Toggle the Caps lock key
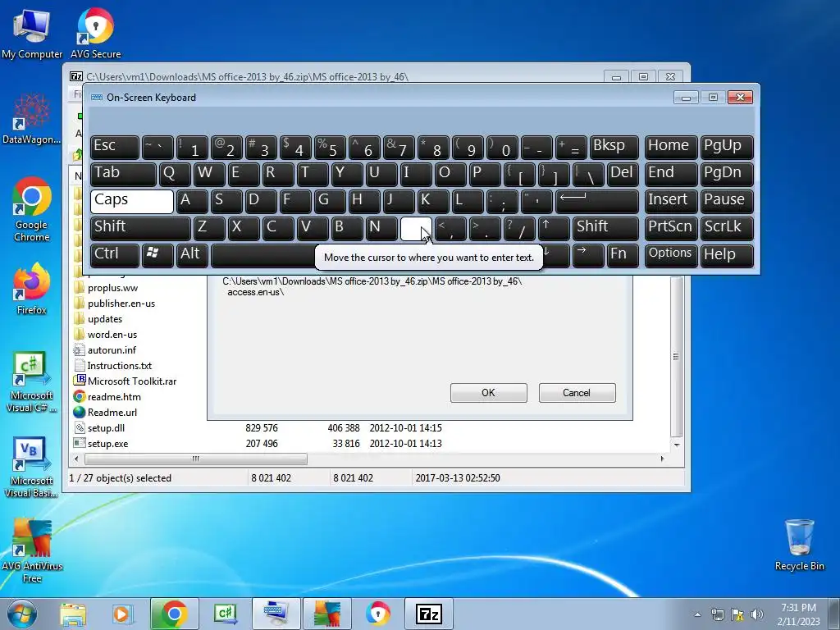Viewport: 840px width, 630px height. click(x=132, y=202)
